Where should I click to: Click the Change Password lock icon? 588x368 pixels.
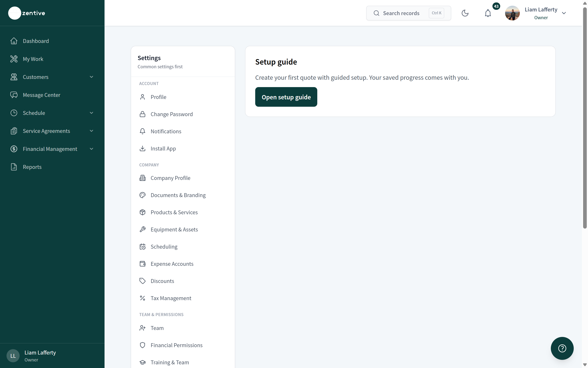(143, 114)
